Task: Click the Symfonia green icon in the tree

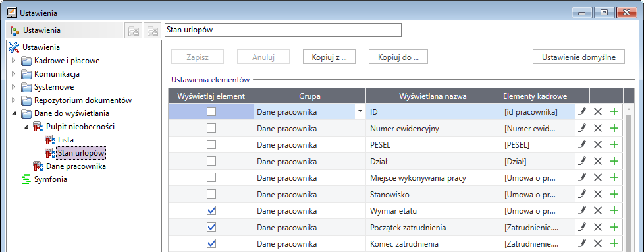Action: click(x=26, y=179)
